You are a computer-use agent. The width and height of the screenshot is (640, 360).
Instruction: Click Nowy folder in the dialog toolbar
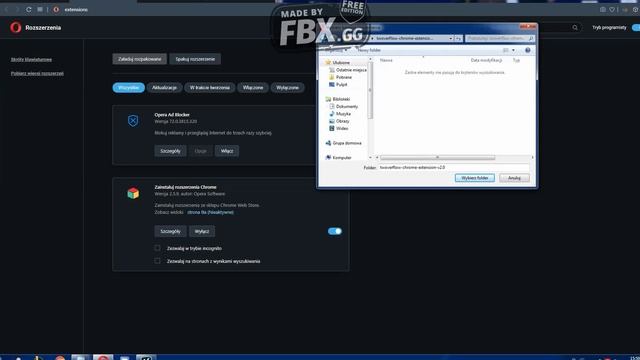369,50
